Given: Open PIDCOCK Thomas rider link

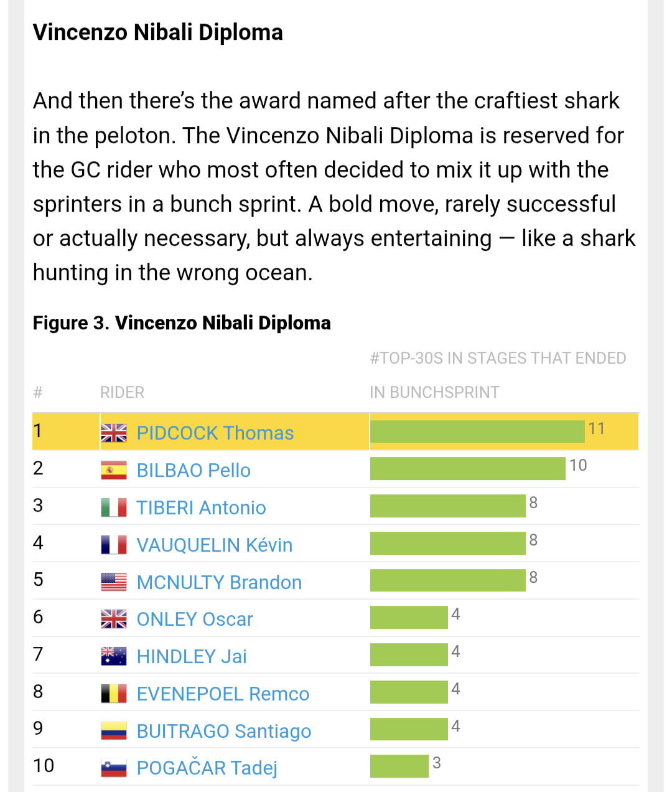Looking at the screenshot, I should pyautogui.click(x=215, y=433).
